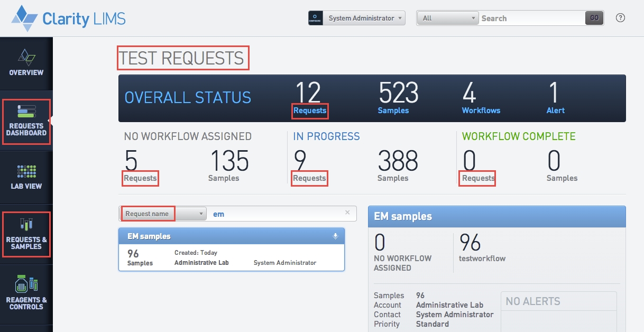Click the Samples link in Overall Status
This screenshot has height=332, width=644.
click(x=393, y=110)
